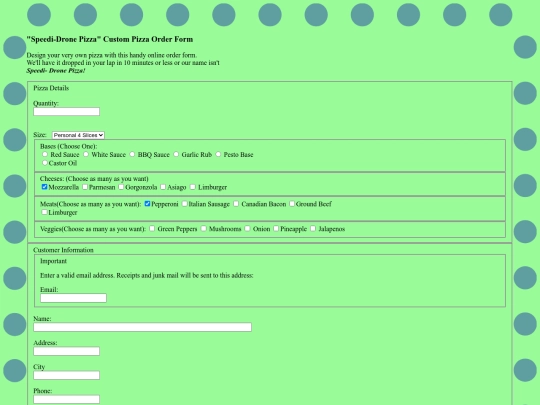Viewport: 540px width, 405px height.
Task: Click the 'Design your very own pizza' sentence
Action: point(112,55)
